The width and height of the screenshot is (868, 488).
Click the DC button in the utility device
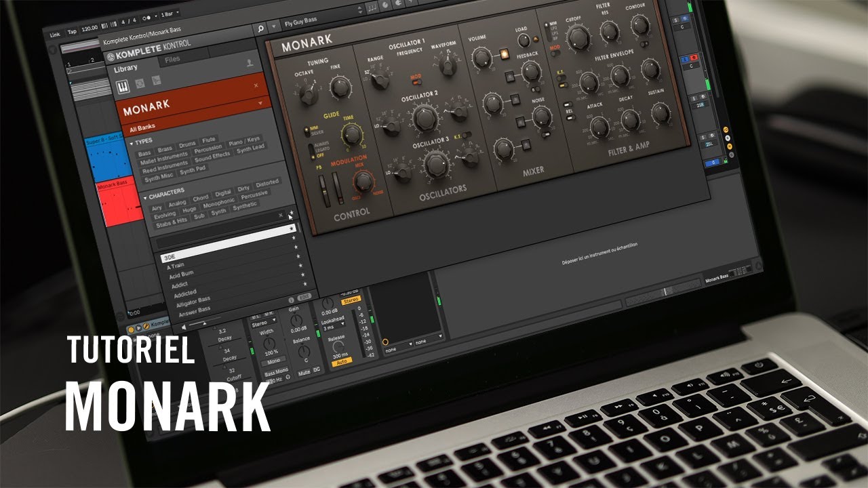(x=317, y=369)
